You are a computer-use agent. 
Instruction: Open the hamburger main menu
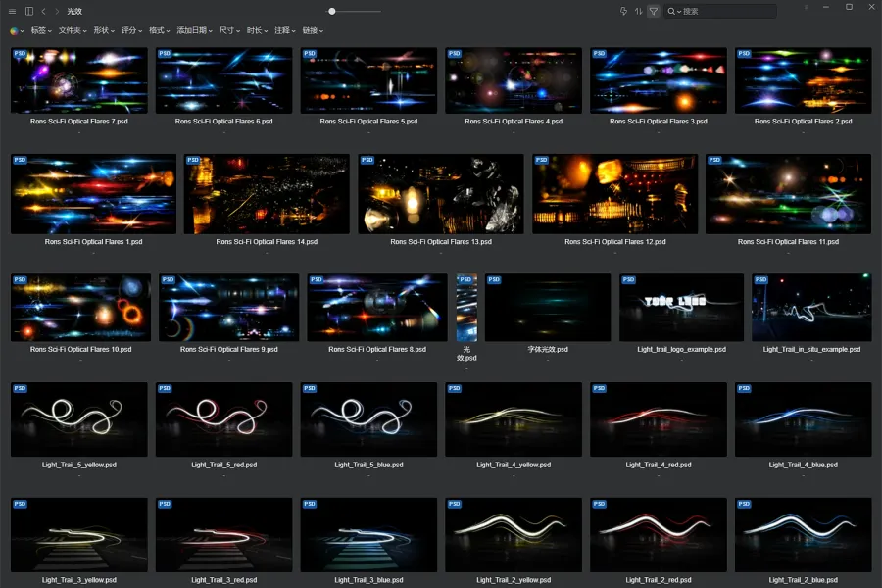13,11
